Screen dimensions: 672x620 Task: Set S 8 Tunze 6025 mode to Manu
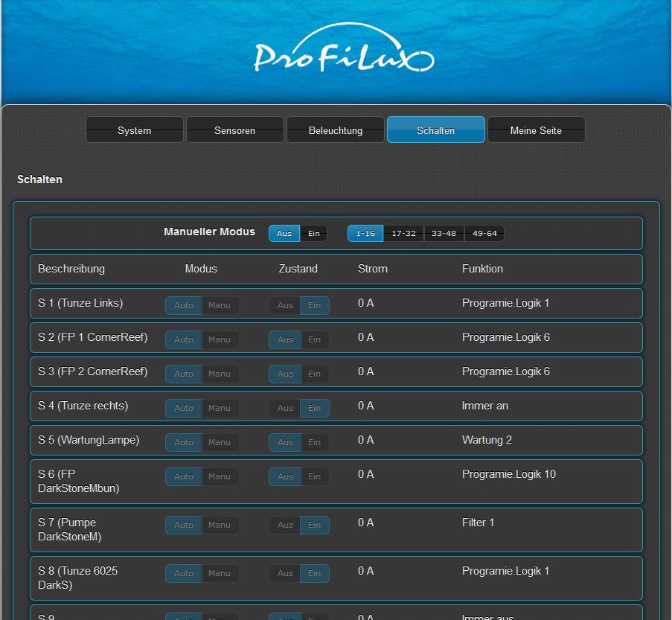click(x=220, y=573)
